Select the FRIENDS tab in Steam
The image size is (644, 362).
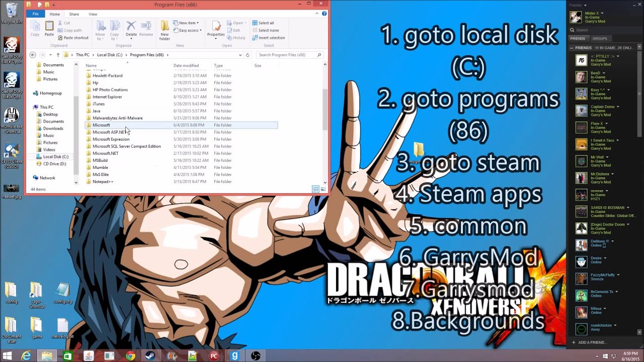pyautogui.click(x=578, y=38)
